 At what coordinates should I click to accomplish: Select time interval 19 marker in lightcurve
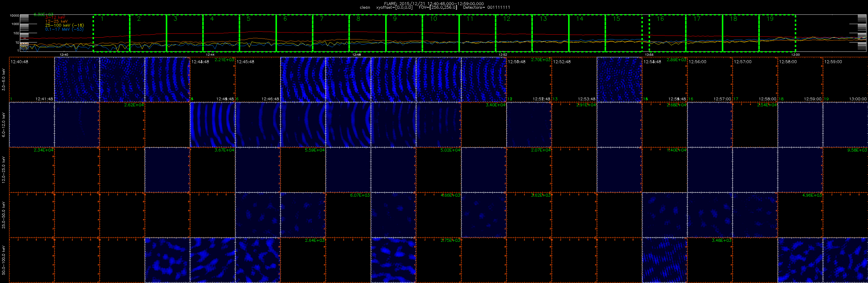(770, 19)
